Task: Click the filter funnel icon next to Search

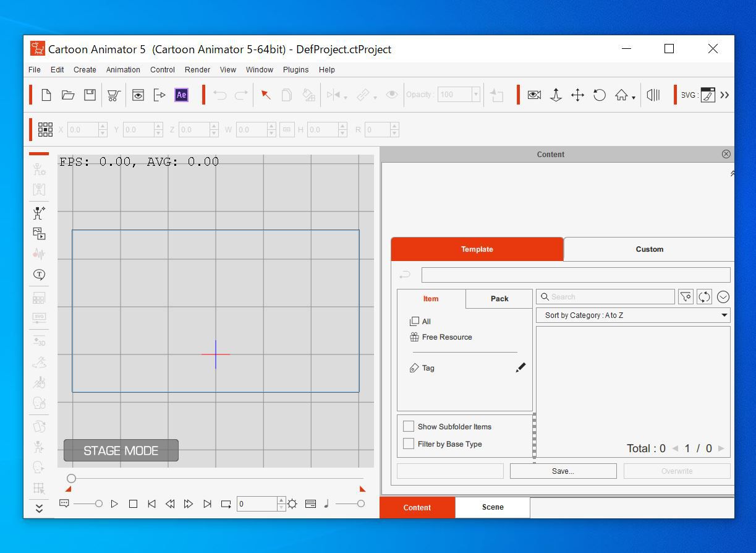Action: click(x=686, y=297)
